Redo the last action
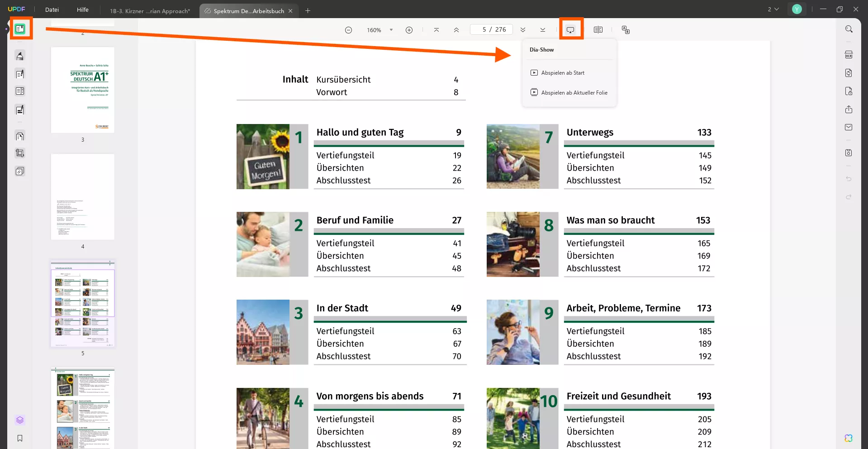Viewport: 868px width, 449px height. 849,197
